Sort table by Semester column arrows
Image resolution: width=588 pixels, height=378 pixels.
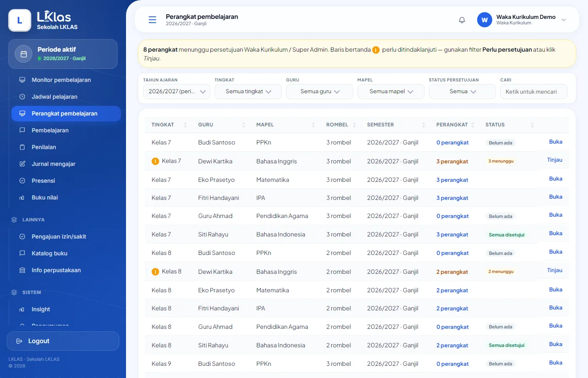pos(423,125)
